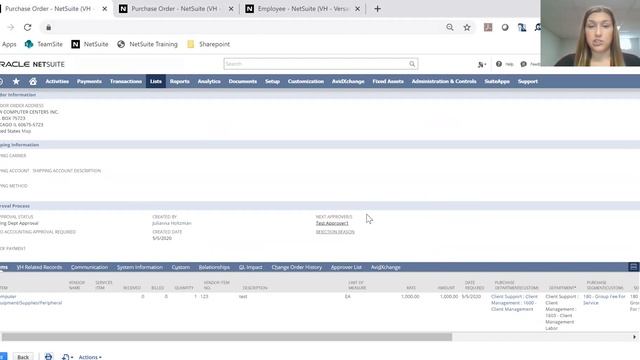Open the Support menu
Screen dimensions: 640x360
click(528, 81)
